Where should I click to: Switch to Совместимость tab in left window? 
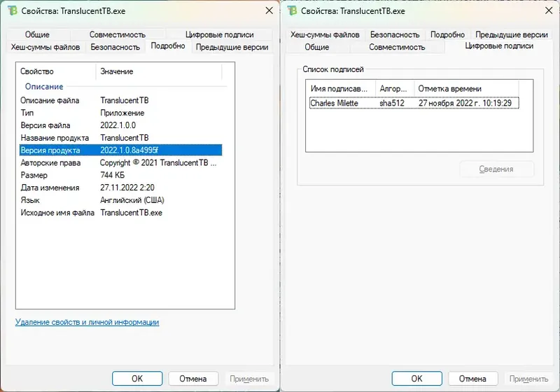(x=117, y=35)
